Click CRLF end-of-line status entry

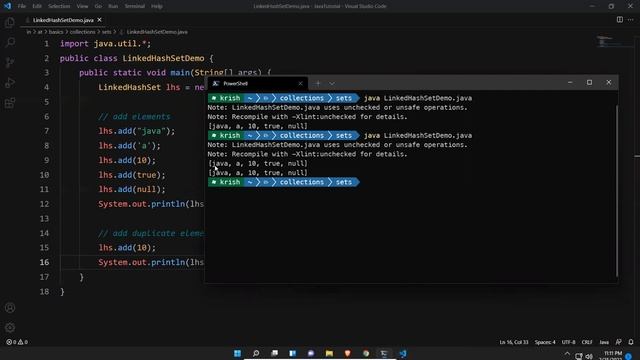tap(587, 342)
